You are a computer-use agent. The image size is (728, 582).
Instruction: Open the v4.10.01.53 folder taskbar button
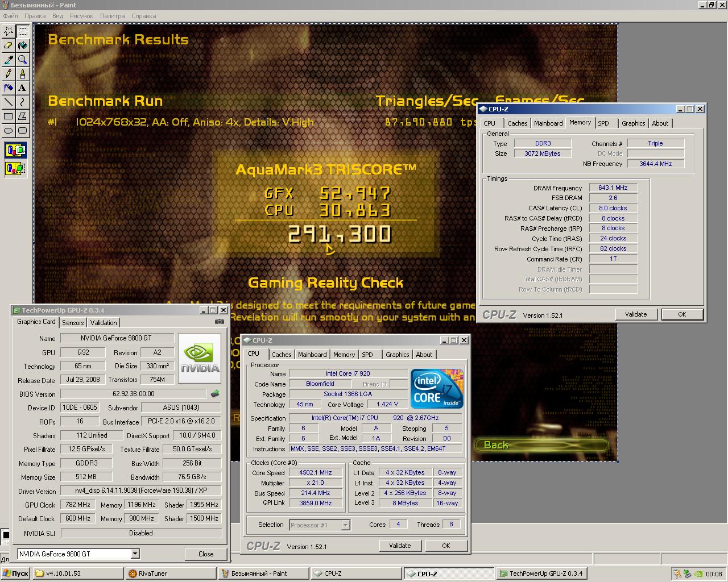pos(78,573)
